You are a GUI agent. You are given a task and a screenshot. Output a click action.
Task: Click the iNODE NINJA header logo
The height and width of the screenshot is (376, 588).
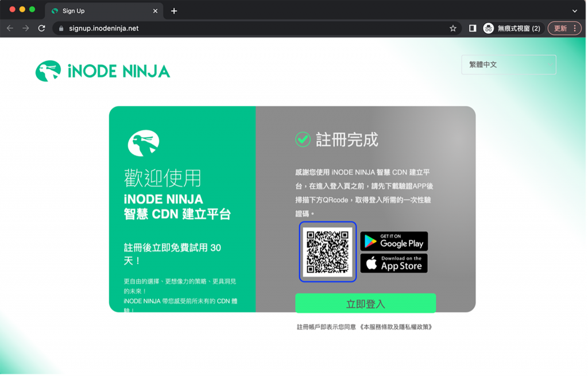[103, 71]
